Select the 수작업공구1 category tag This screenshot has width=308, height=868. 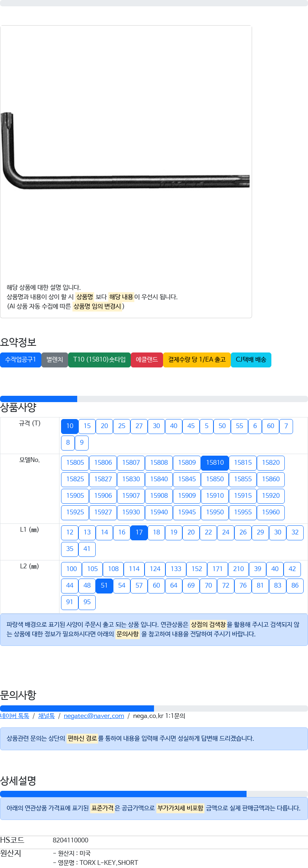(20, 360)
